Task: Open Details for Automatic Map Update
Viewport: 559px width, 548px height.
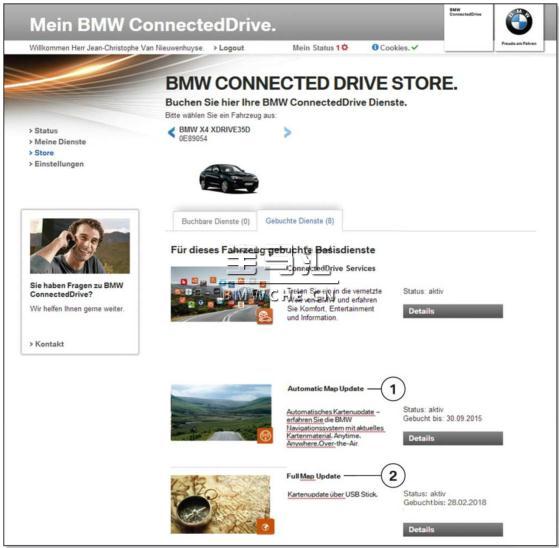Action: pyautogui.click(x=453, y=438)
